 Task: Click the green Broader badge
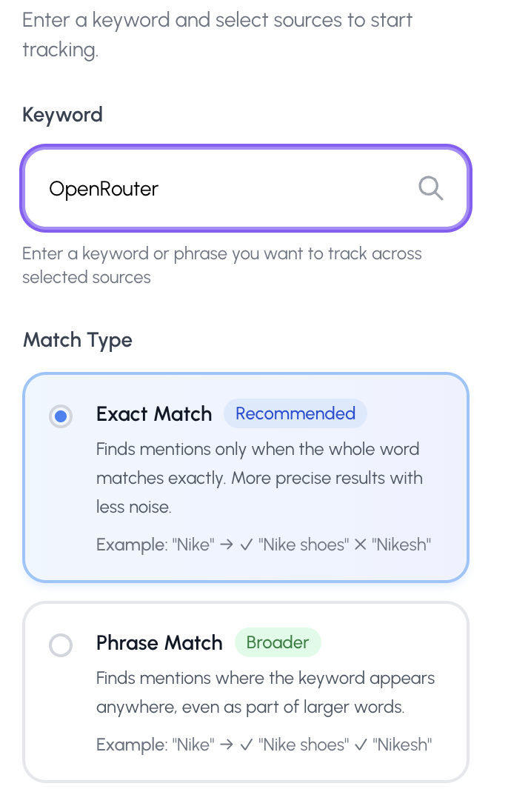point(277,642)
